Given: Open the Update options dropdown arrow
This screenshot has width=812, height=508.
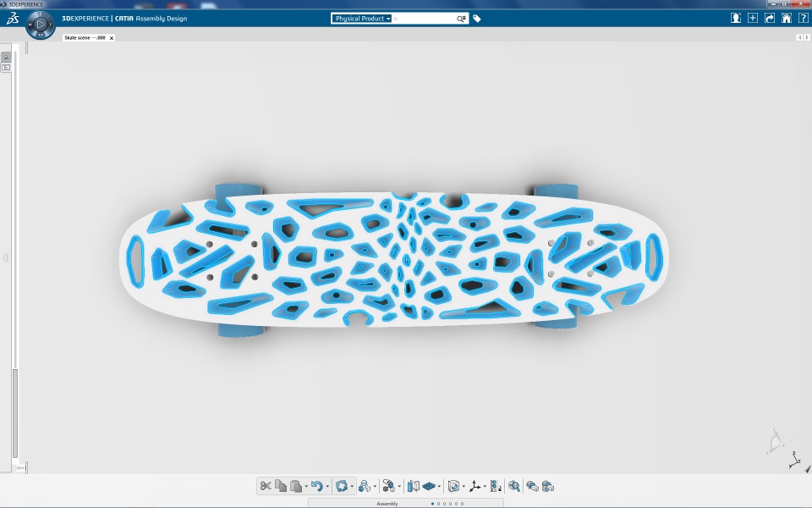Looking at the screenshot, I should click(352, 486).
